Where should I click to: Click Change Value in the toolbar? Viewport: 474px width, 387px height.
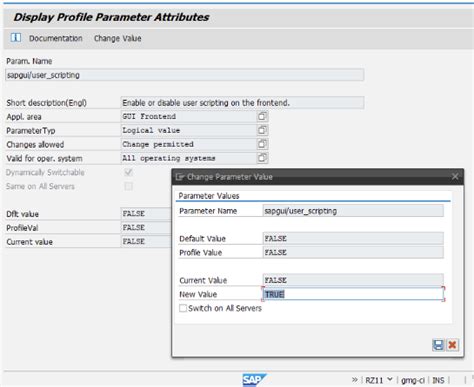(118, 38)
